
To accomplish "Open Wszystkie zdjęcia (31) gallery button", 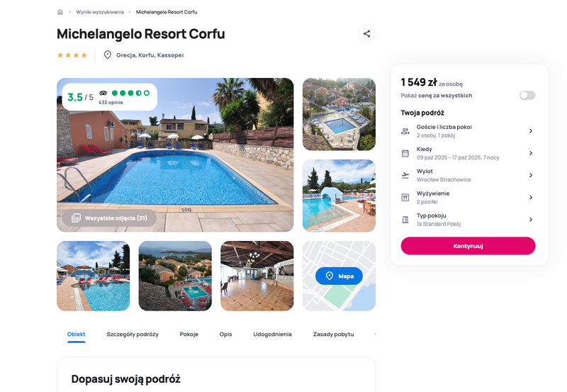I will pyautogui.click(x=110, y=218).
